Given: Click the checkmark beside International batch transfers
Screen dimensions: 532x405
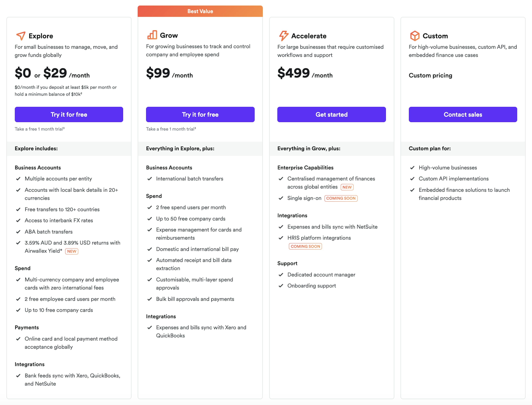Looking at the screenshot, I should pyautogui.click(x=150, y=179).
